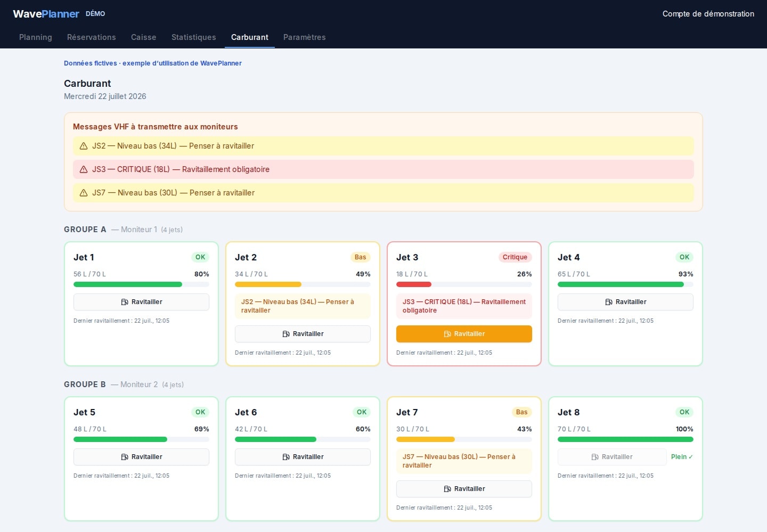Screen dimensions: 767x532
Task: Click the fuel pump icon on Jet 1
Action: point(125,302)
